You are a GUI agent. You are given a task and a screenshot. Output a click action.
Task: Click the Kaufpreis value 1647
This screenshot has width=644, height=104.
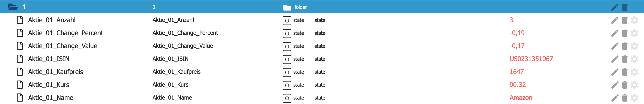point(516,72)
